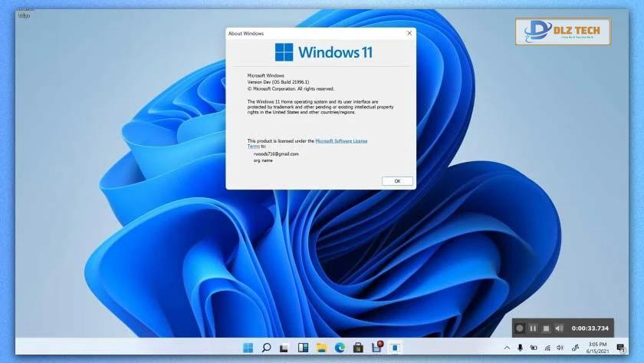Open the network tray icon

(x=547, y=348)
